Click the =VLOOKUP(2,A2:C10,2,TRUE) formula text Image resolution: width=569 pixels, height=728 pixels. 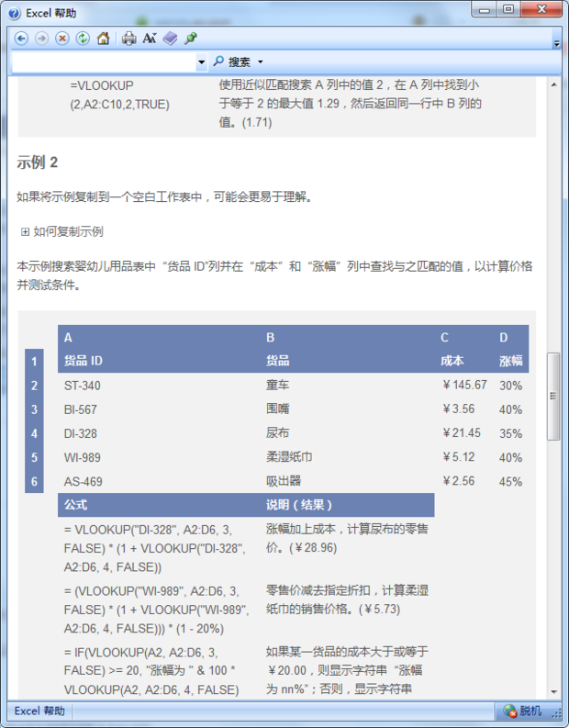pyautogui.click(x=119, y=95)
